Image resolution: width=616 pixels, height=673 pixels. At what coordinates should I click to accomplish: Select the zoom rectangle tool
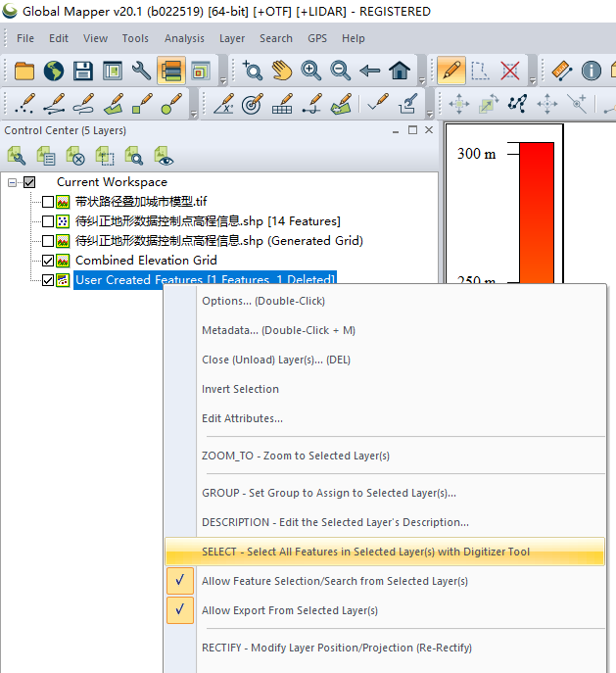tap(253, 71)
